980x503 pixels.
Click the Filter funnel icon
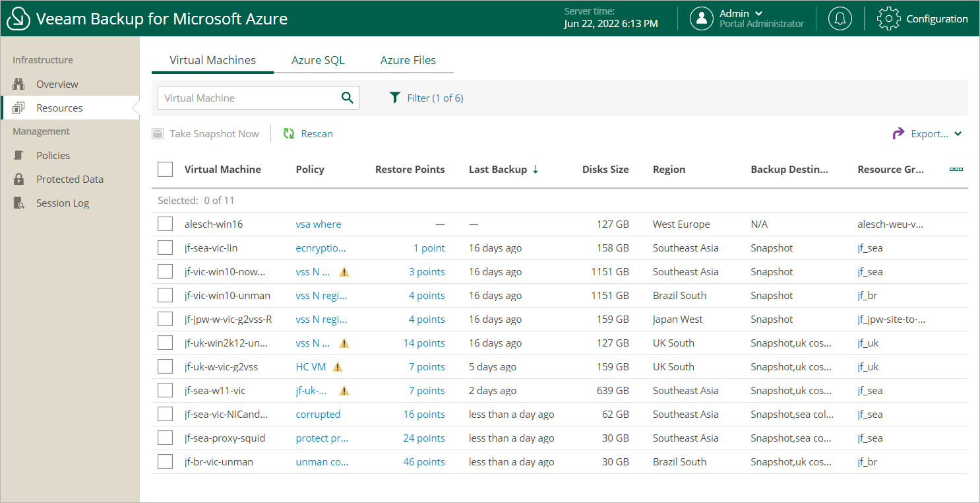(395, 98)
